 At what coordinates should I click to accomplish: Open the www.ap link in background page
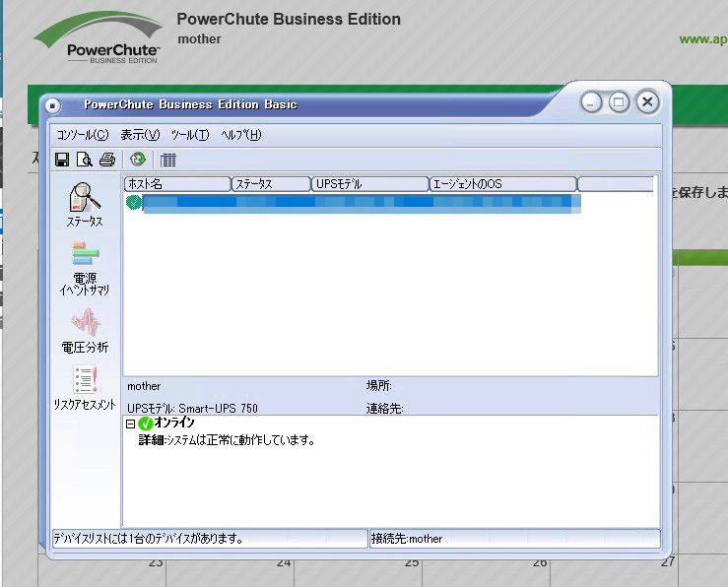pyautogui.click(x=703, y=39)
